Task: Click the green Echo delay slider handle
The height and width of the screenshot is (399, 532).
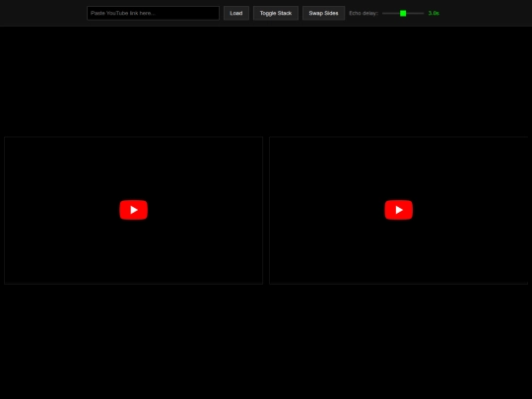Action: 403,13
